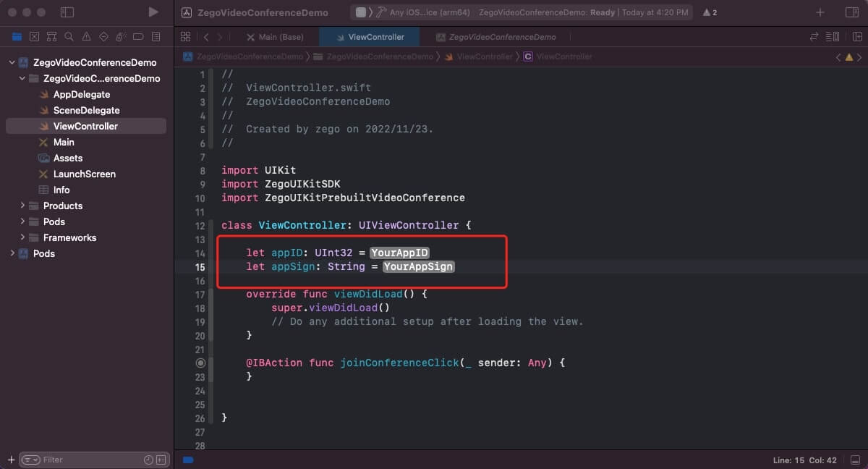Click the joinConferenceClick function name
The image size is (868, 469).
pos(400,363)
